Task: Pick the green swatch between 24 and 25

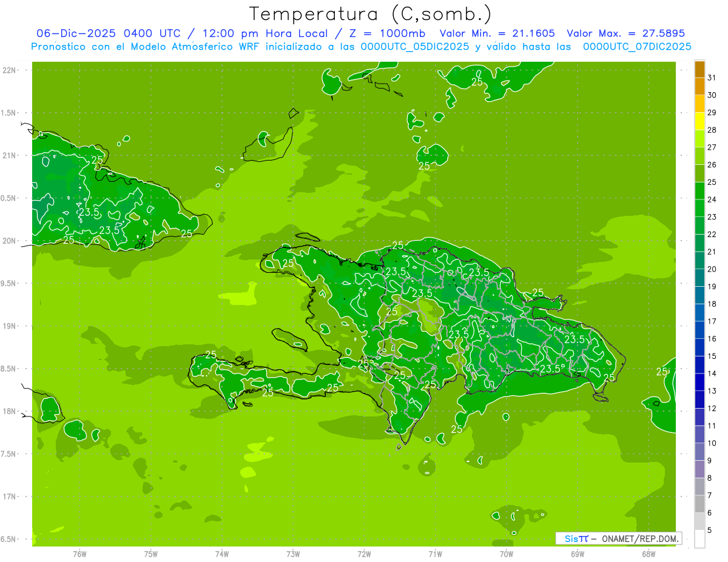Action: click(699, 191)
